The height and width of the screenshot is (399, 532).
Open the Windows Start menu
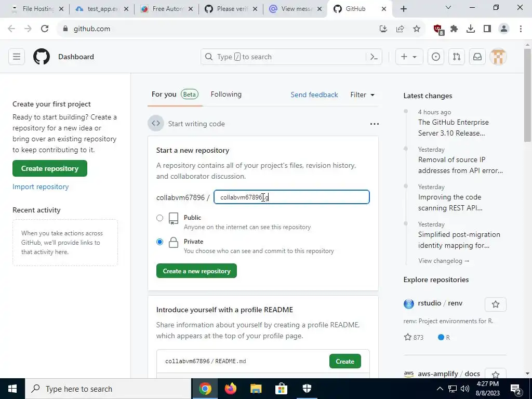tap(12, 389)
